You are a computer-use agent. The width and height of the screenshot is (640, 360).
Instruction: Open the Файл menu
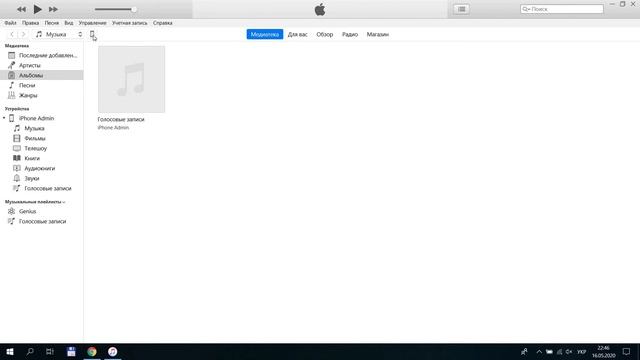pyautogui.click(x=10, y=23)
